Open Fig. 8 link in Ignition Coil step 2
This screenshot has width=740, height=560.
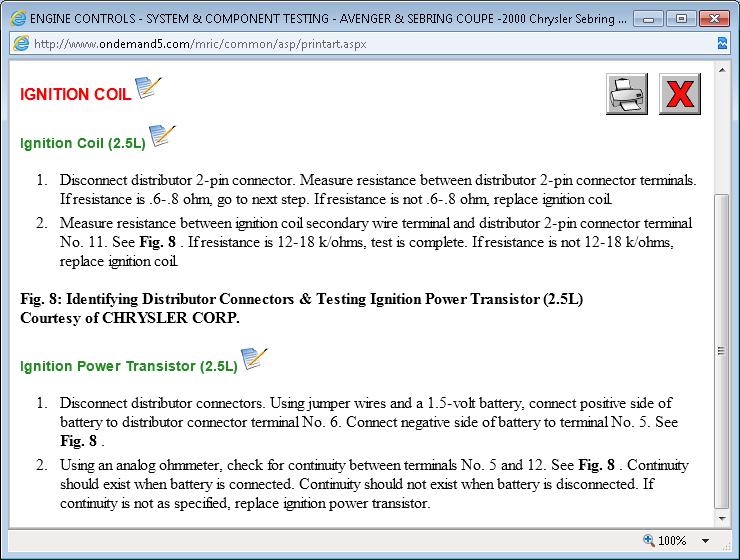[x=158, y=242]
